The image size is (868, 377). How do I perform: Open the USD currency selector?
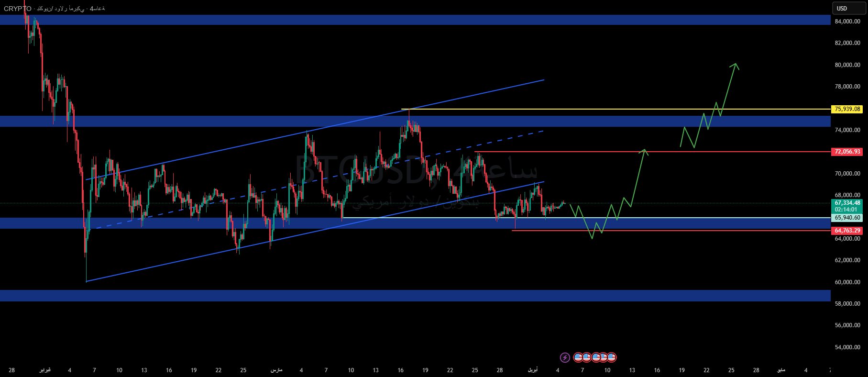[848, 8]
